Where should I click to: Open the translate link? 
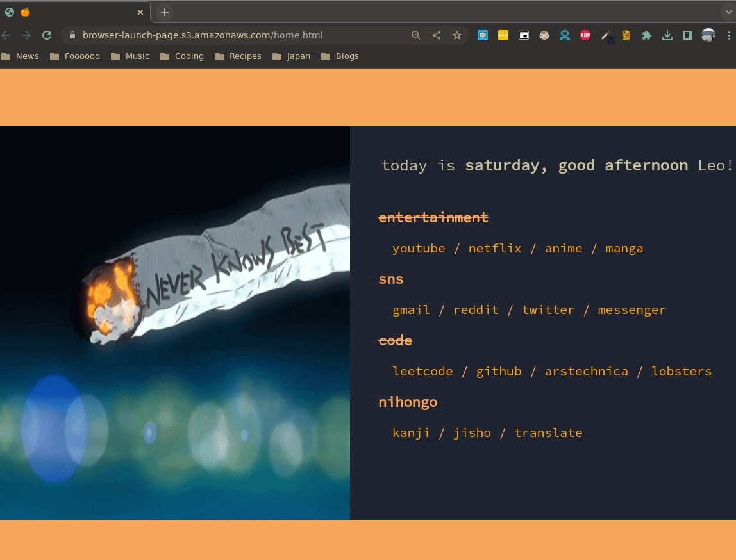(548, 432)
